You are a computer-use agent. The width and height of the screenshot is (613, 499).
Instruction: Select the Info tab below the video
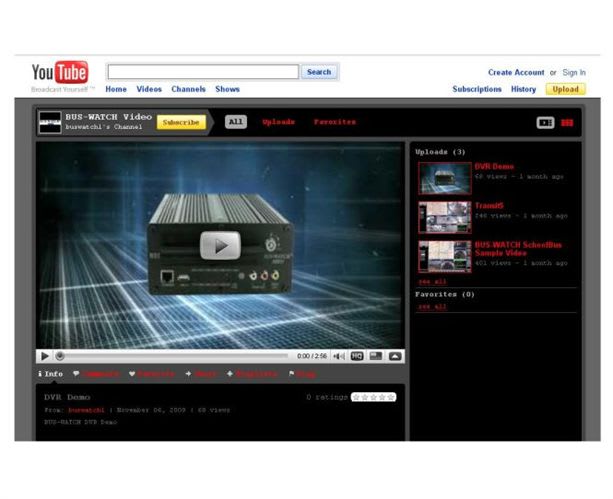point(50,374)
